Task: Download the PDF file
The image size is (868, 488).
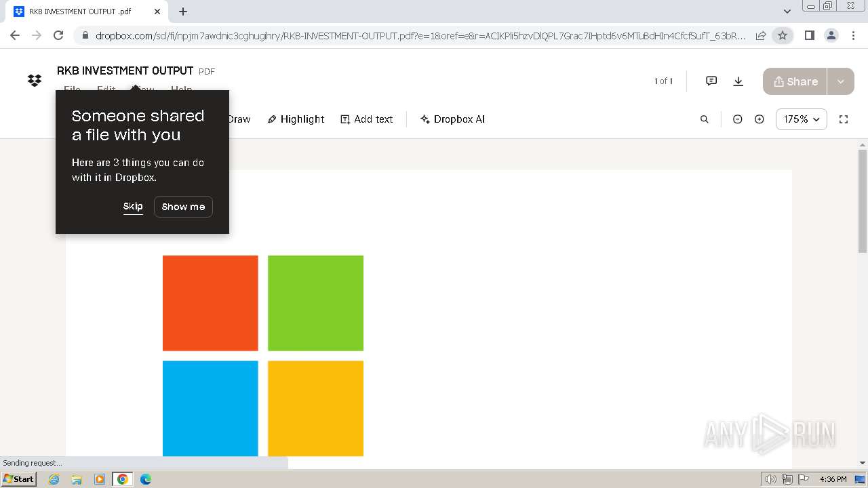Action: click(738, 81)
